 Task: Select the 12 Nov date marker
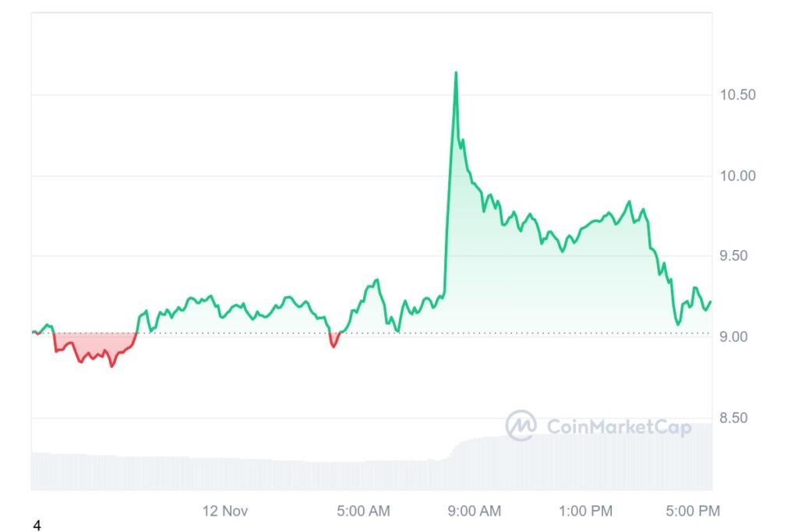pos(225,511)
